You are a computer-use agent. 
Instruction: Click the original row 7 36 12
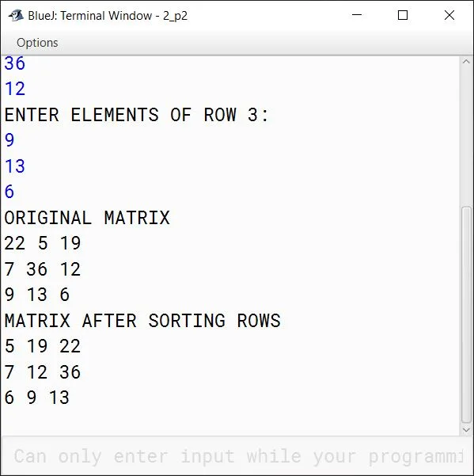(43, 269)
